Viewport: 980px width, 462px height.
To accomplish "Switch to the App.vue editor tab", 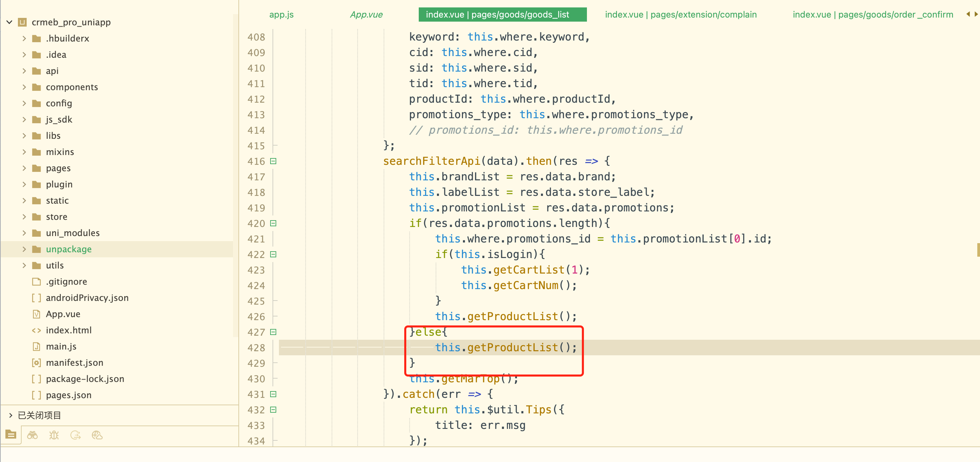I will (x=366, y=15).
